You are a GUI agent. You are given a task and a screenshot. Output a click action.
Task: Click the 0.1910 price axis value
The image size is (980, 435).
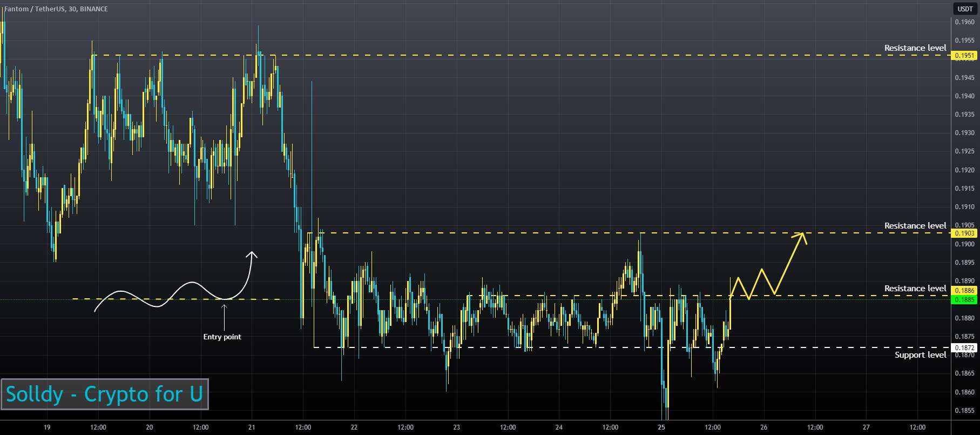(x=964, y=207)
